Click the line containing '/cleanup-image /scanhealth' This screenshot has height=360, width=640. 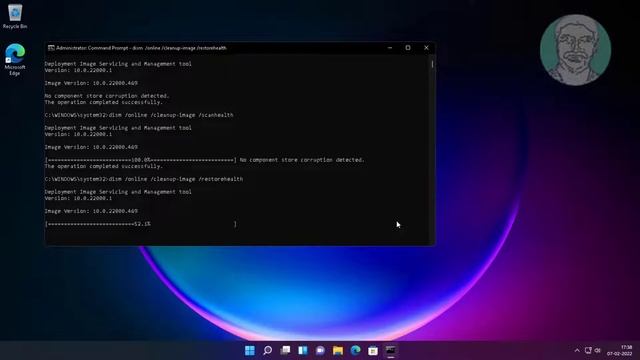point(139,115)
